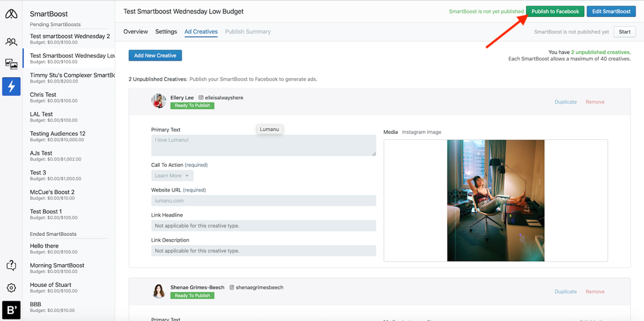Click the 'Pending SmartBoosts' section heading
Viewport: 644px width, 321px height.
(x=55, y=24)
